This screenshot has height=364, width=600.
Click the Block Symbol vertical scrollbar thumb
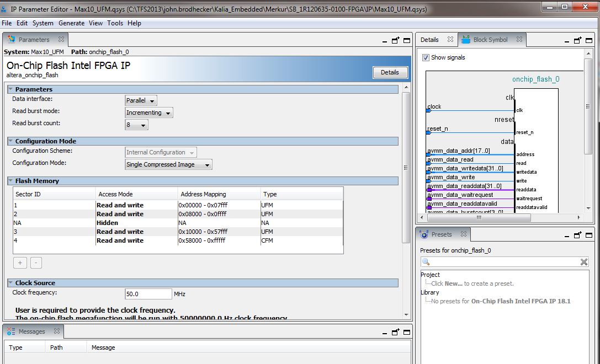coord(588,106)
